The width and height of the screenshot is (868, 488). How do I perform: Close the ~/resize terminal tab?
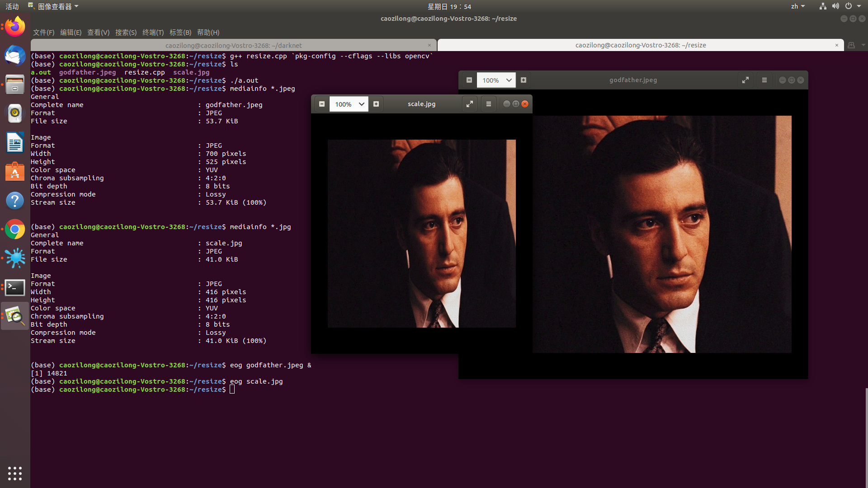(x=837, y=45)
